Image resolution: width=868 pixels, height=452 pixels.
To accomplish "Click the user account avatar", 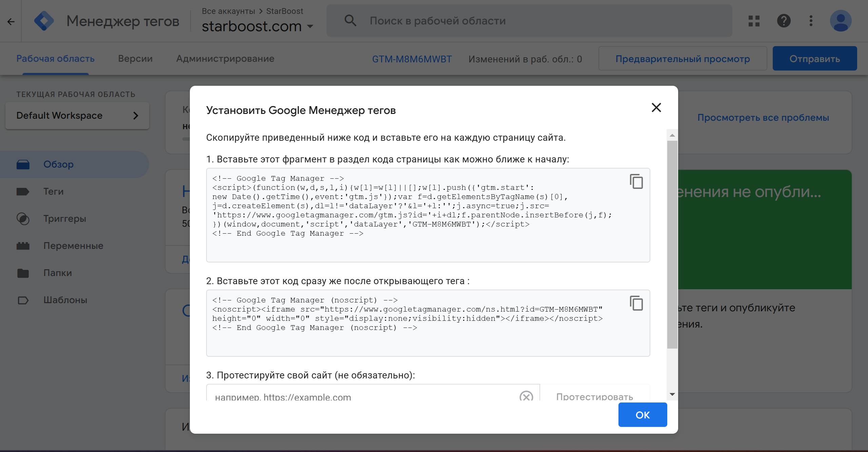I will [x=841, y=21].
